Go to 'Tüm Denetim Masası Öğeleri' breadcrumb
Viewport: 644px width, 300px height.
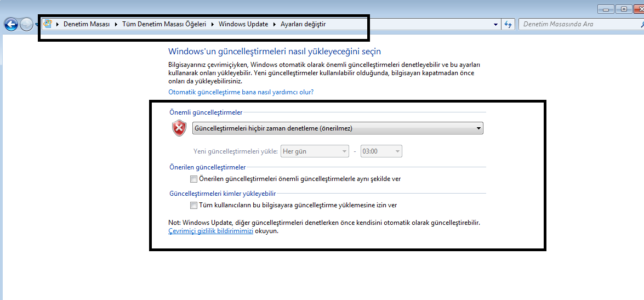point(164,24)
